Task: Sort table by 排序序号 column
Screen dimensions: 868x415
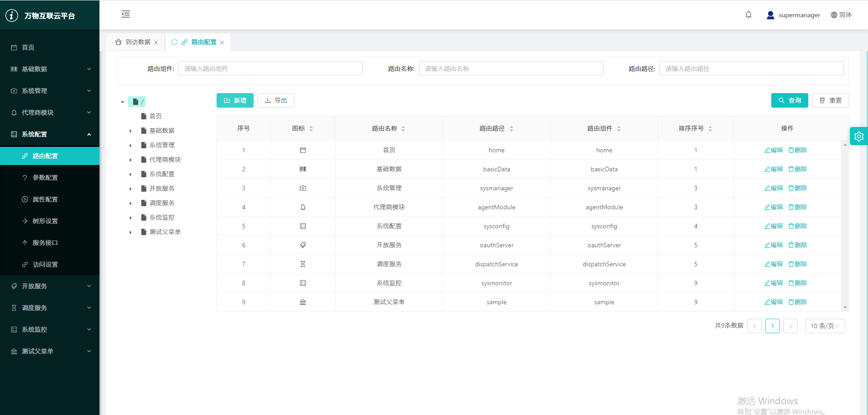Action: pyautogui.click(x=710, y=129)
